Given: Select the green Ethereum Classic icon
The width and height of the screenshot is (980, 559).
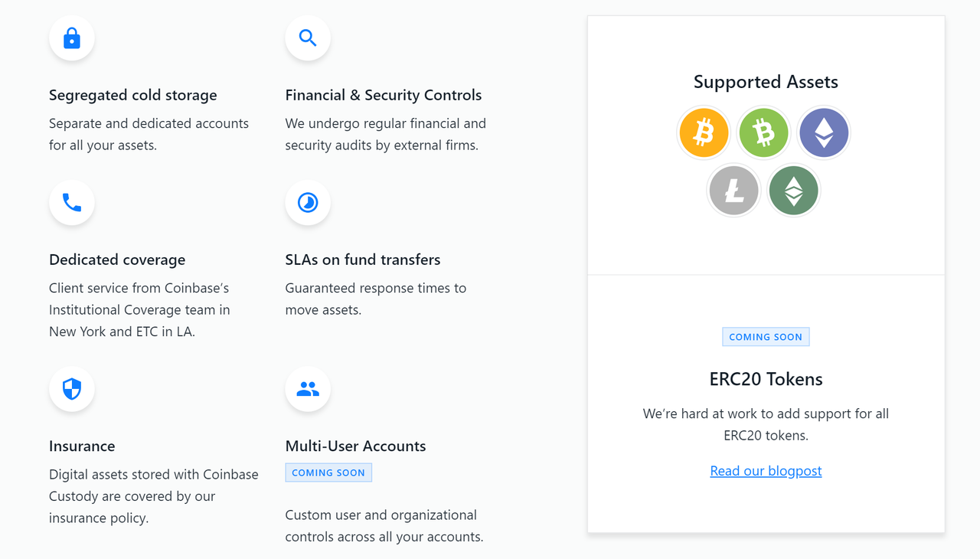Looking at the screenshot, I should pyautogui.click(x=794, y=190).
